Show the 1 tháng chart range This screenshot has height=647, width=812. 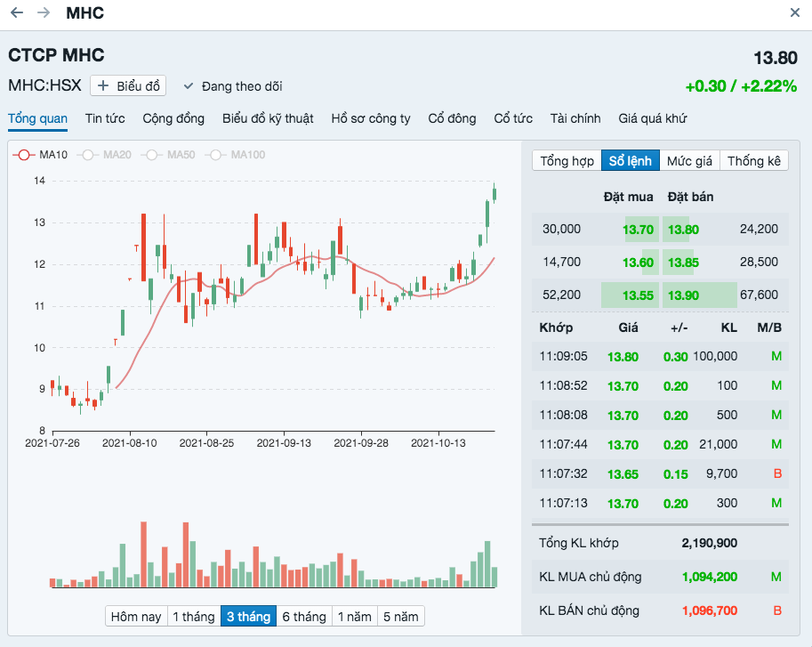coord(194,617)
